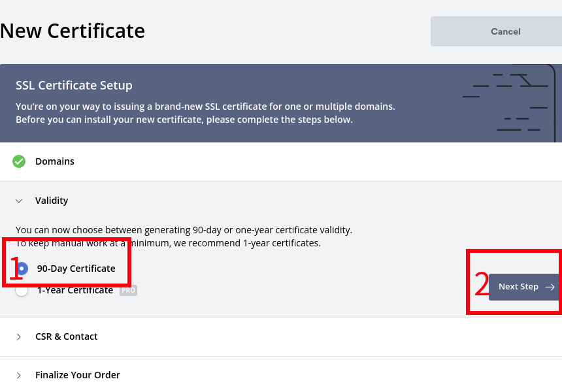Click the Validity section title
This screenshot has height=392, width=562.
click(52, 201)
